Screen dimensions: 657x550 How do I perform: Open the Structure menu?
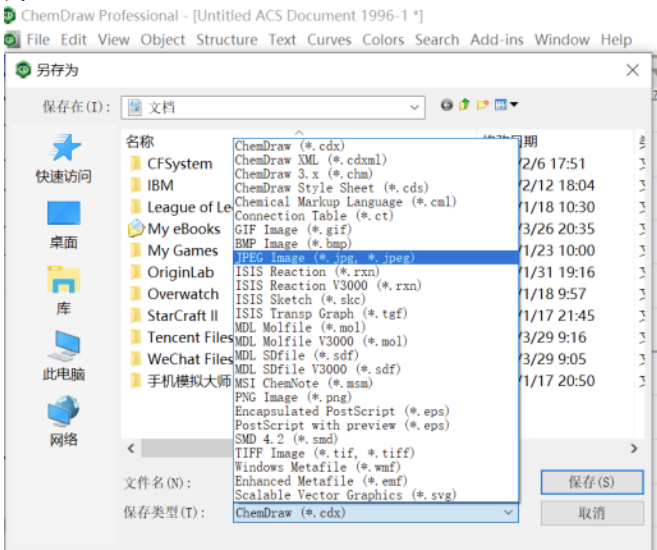pyautogui.click(x=227, y=40)
